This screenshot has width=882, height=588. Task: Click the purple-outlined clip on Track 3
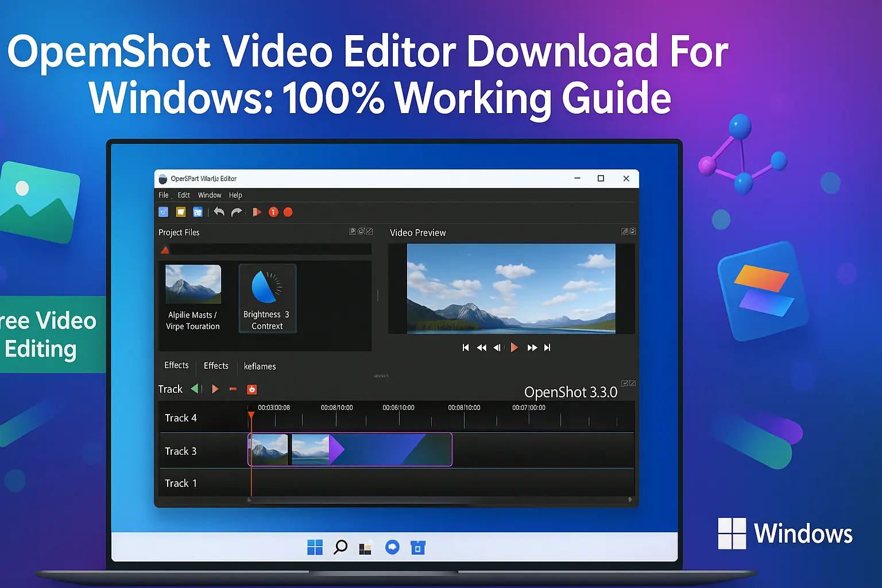390,450
